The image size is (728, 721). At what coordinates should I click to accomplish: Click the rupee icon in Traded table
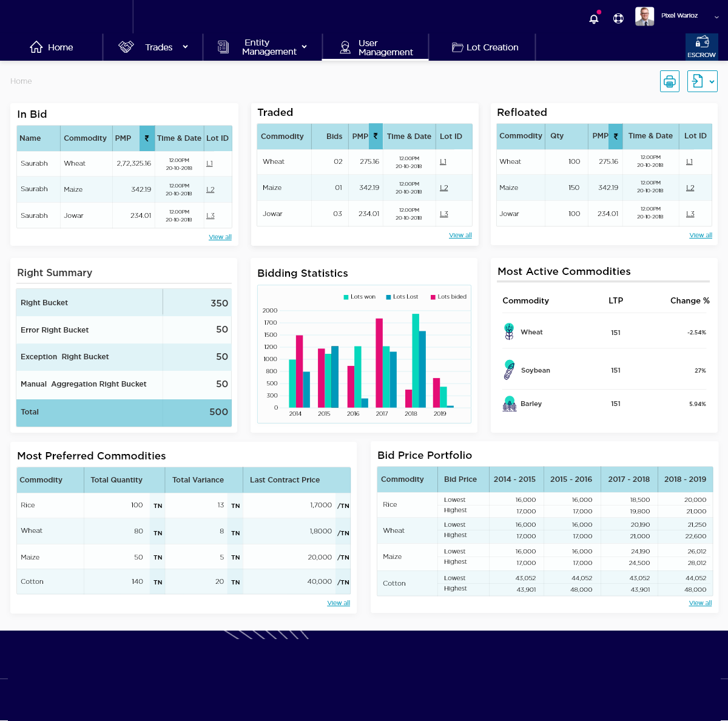pyautogui.click(x=376, y=136)
